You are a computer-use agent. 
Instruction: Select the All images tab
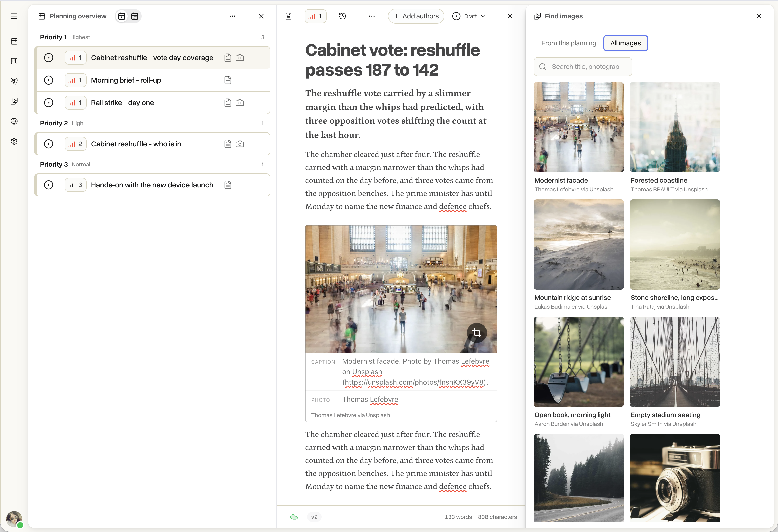(625, 43)
